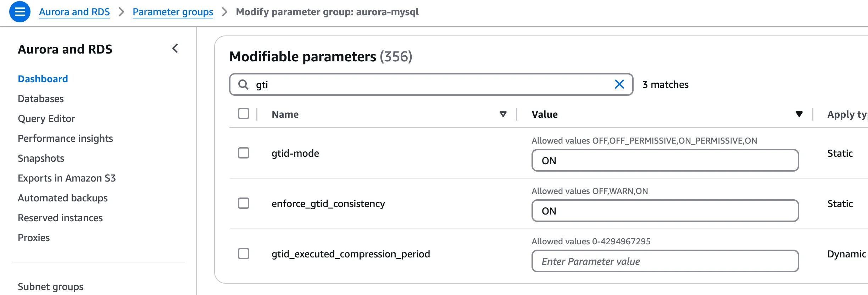Collapse the Aurora and RDS sidebar
This screenshot has width=868, height=295.
coord(175,49)
